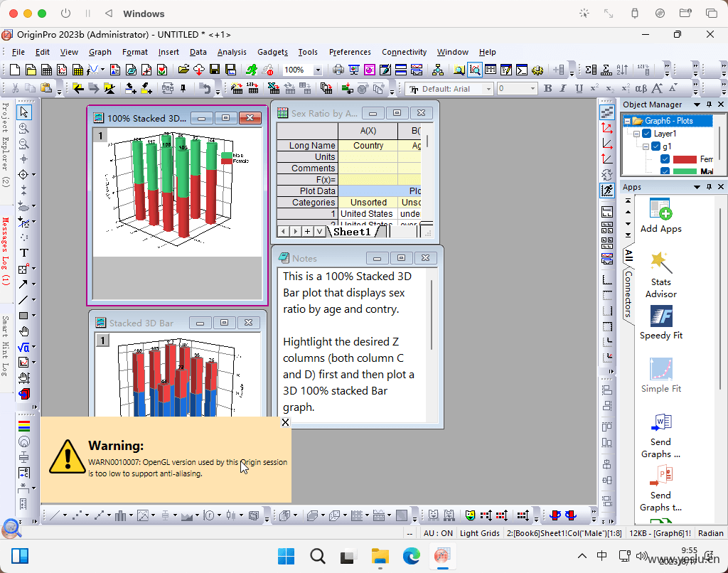Select the Zoom In tool
The height and width of the screenshot is (573, 728).
[24, 128]
